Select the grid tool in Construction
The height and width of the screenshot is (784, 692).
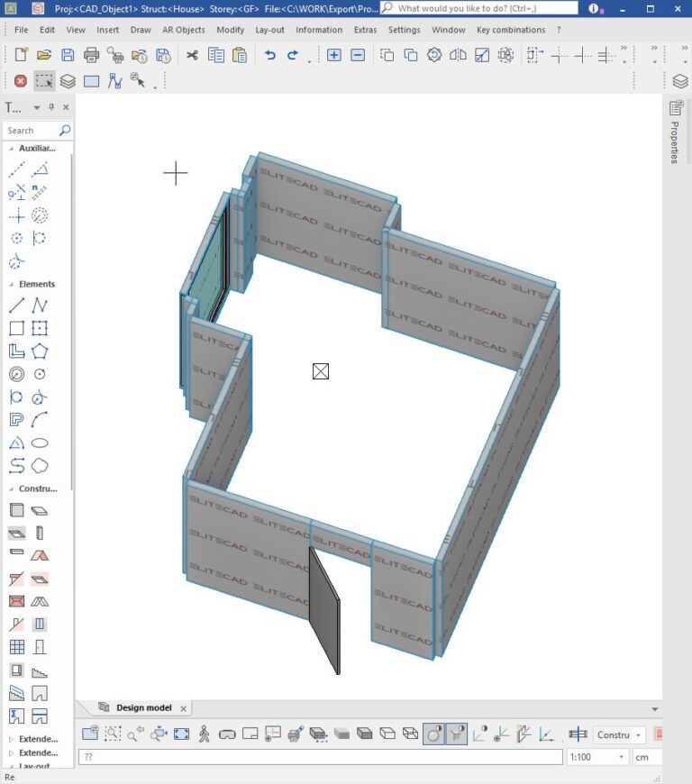[x=16, y=647]
